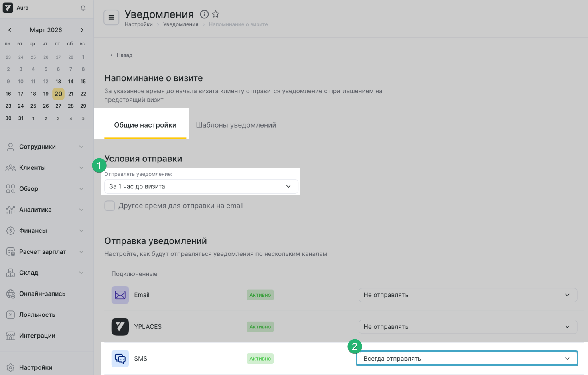Go to next month in calendar

coord(82,30)
